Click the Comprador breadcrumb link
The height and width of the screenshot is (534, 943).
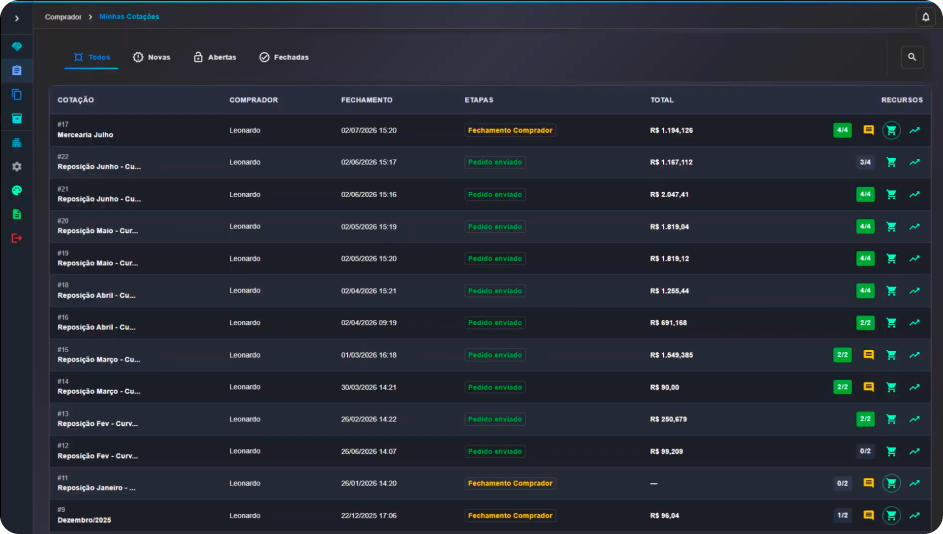(x=63, y=17)
